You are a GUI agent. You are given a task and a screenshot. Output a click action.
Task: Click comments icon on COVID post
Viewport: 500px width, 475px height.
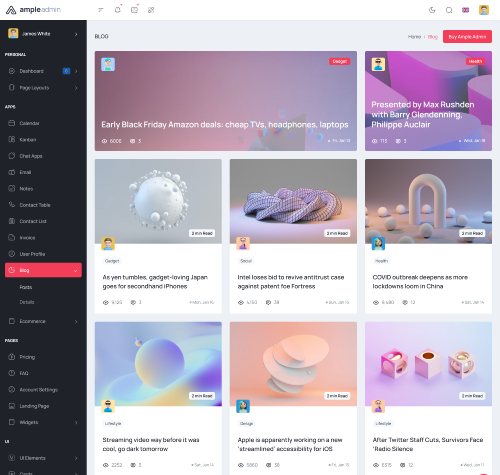tap(405, 302)
